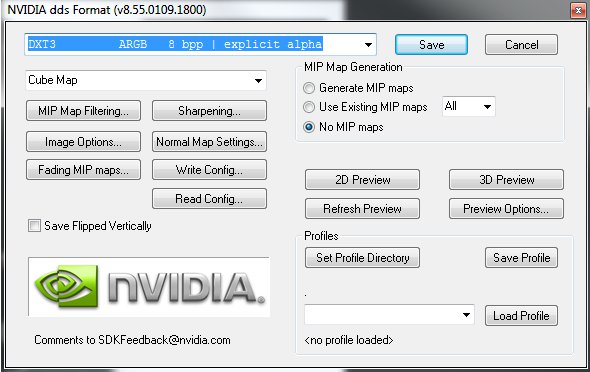Open Preview Options dialog

(506, 208)
